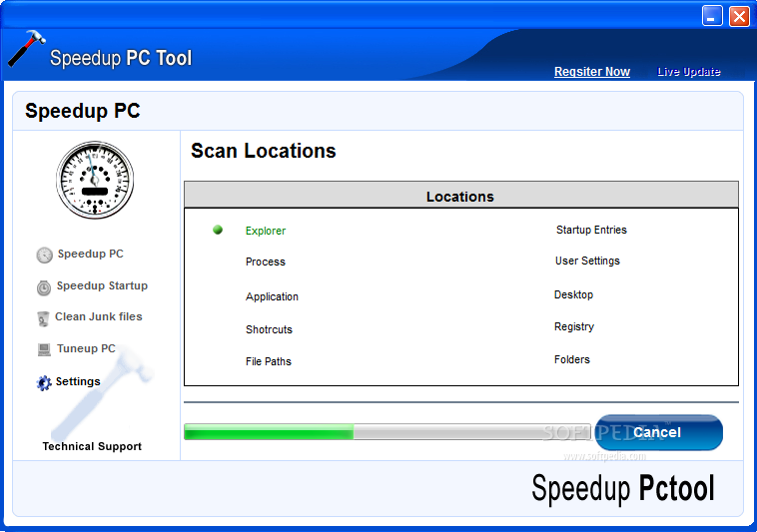Click the Speedup Startup stopwatch icon
Screen dimensions: 757x532
click(x=44, y=287)
